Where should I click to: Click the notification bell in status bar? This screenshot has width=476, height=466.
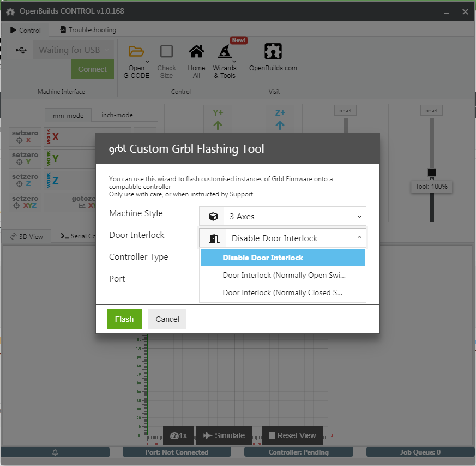point(55,452)
